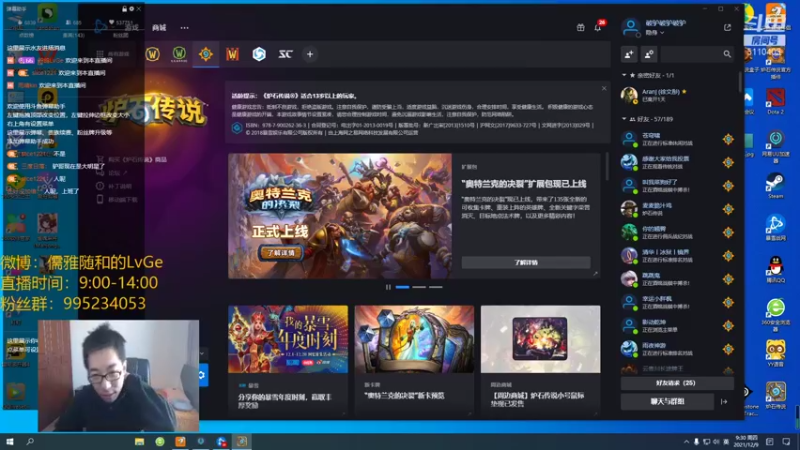Open the mouse pad merchandise news card
This screenshot has height=450, width=800.
(x=540, y=360)
